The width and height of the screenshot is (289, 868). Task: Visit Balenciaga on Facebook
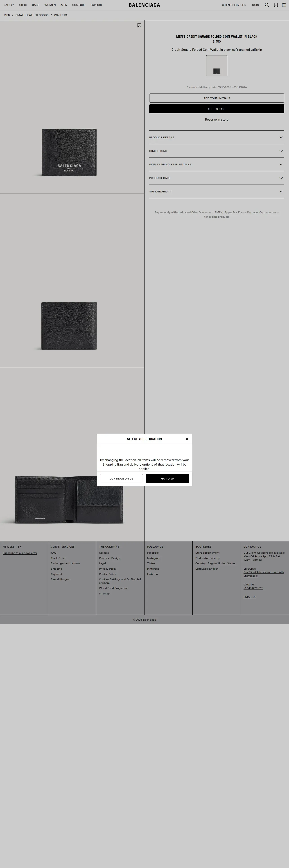pyautogui.click(x=153, y=553)
